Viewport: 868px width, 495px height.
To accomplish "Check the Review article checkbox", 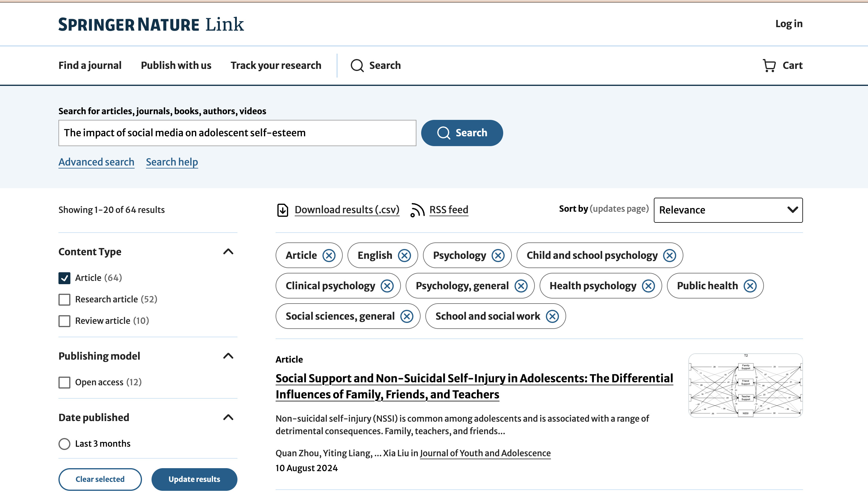I will click(x=64, y=321).
